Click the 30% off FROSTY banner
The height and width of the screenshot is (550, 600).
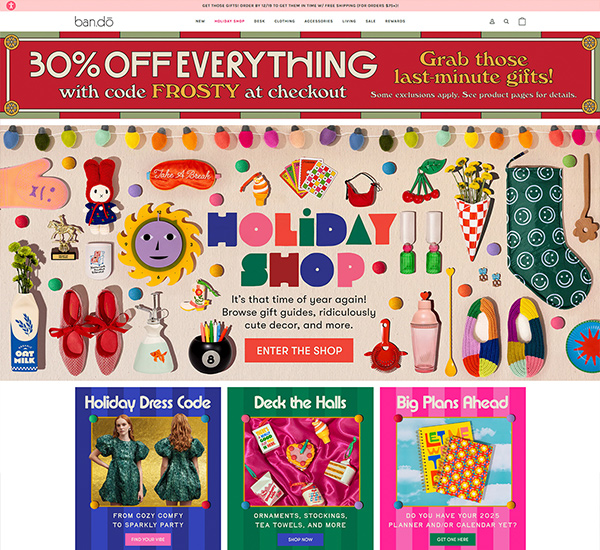[x=300, y=75]
